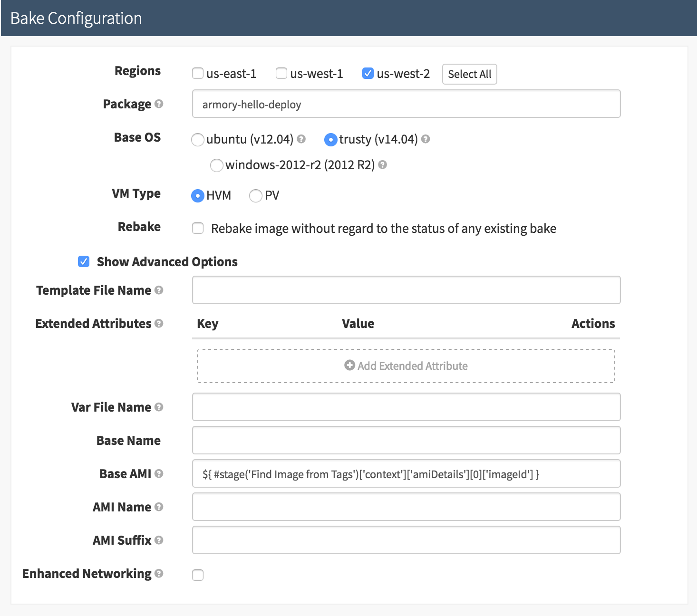This screenshot has width=697, height=616.
Task: Enable the us-east-1 region checkbox
Action: coord(198,73)
